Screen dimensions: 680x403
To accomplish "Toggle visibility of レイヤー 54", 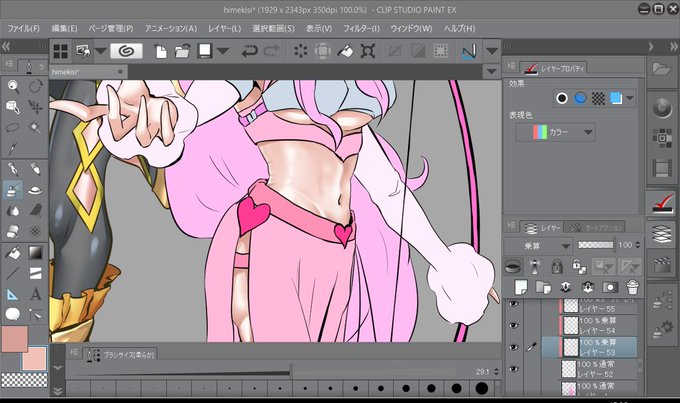I will (x=513, y=325).
